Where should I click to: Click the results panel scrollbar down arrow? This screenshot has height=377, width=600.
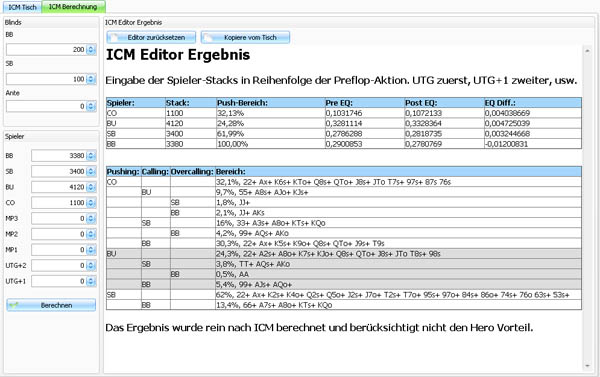(587, 366)
